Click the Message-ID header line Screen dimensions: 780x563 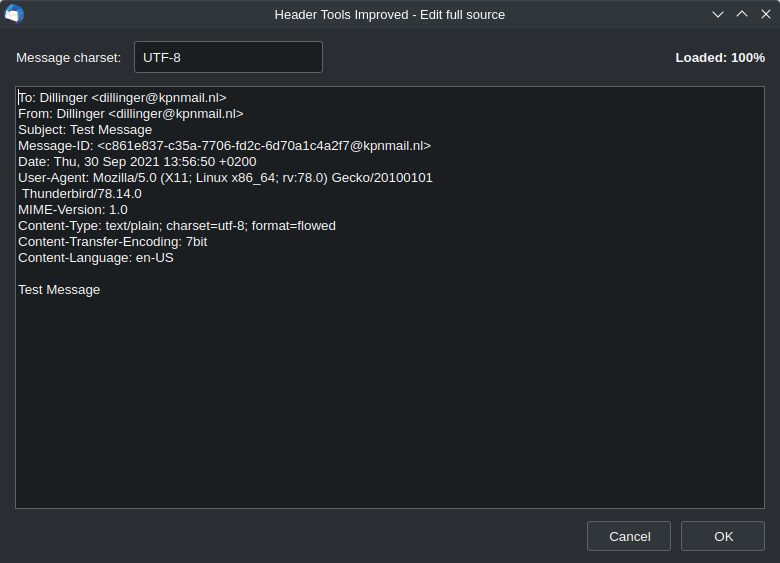coord(224,146)
